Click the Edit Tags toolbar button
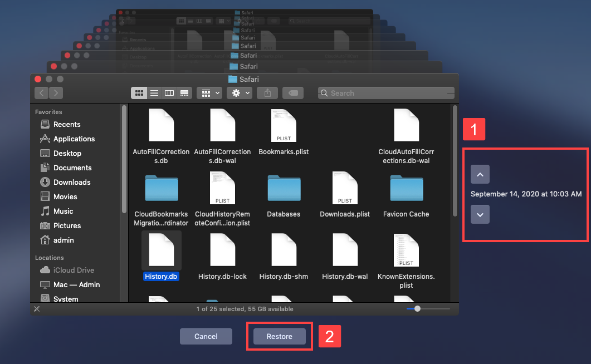Screen dimensions: 591x364 pyautogui.click(x=293, y=93)
